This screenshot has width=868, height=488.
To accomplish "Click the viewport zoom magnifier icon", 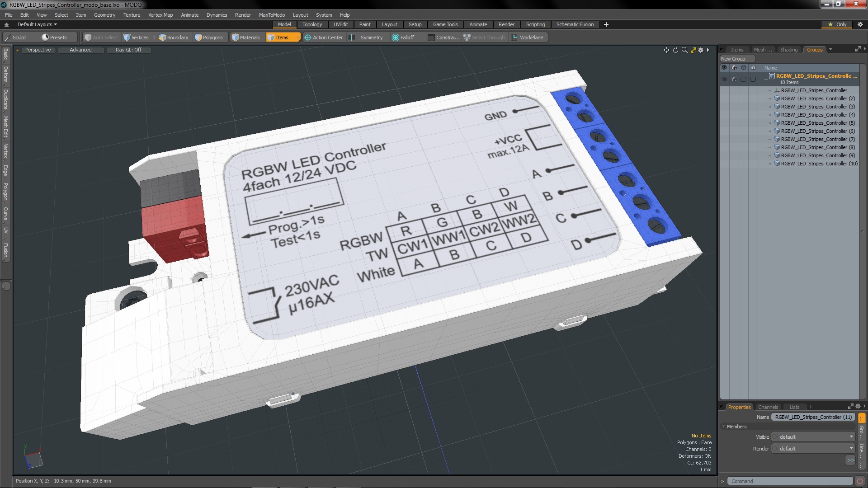I will click(684, 50).
